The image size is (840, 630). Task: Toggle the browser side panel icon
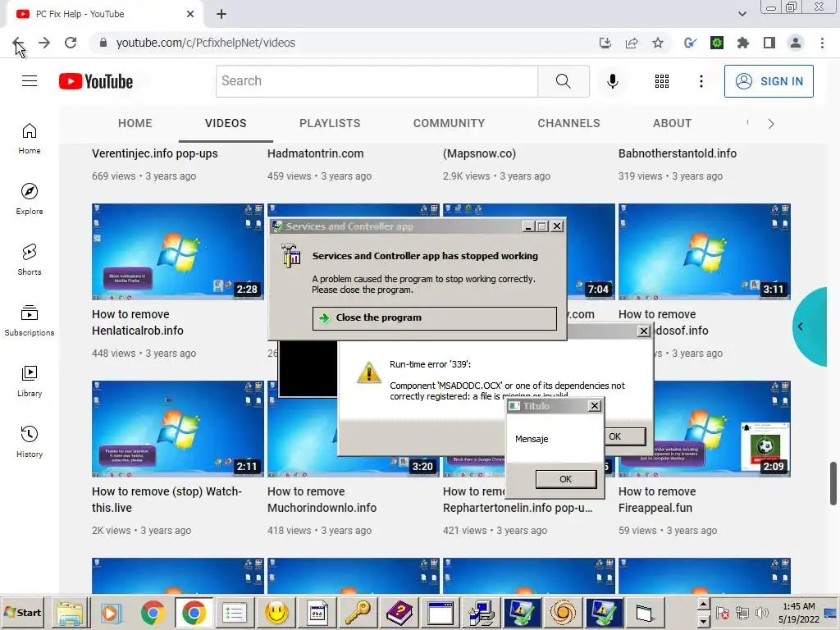point(769,43)
